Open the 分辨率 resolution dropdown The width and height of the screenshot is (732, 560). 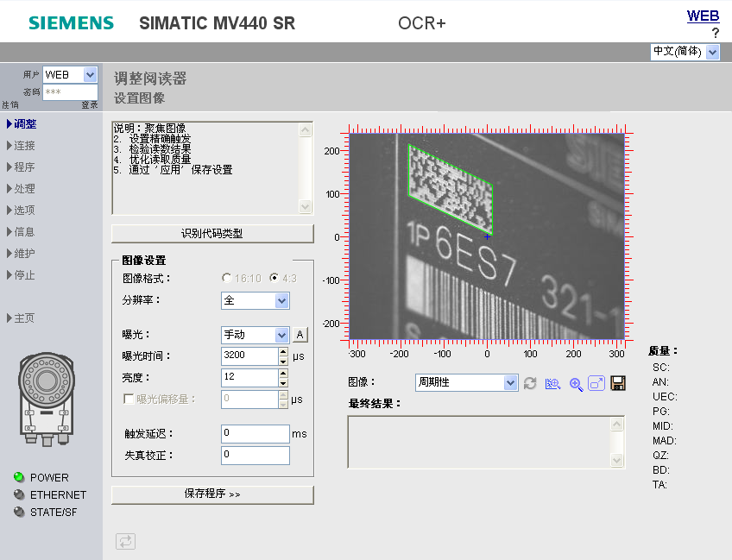pos(256,300)
